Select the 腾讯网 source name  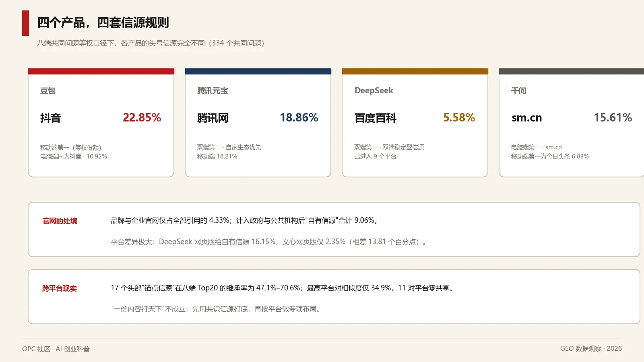point(213,118)
